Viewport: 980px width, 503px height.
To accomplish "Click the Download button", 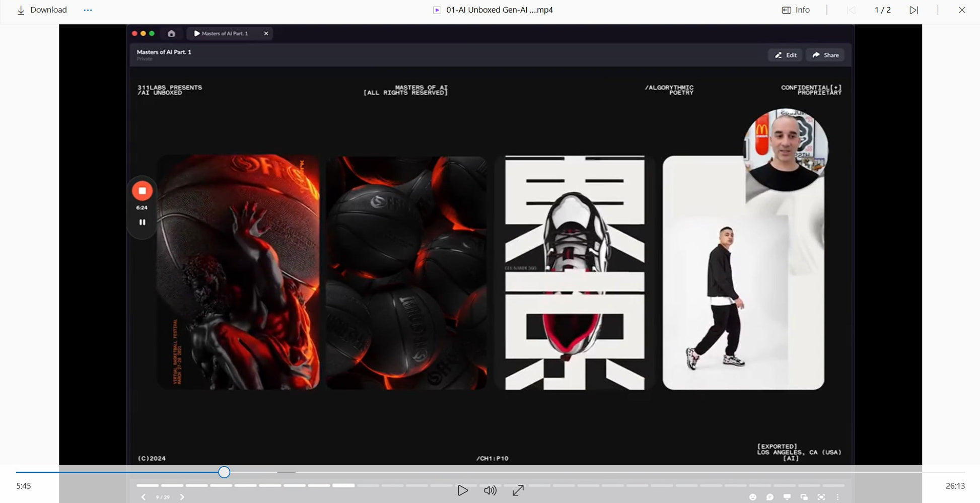I will tap(42, 10).
